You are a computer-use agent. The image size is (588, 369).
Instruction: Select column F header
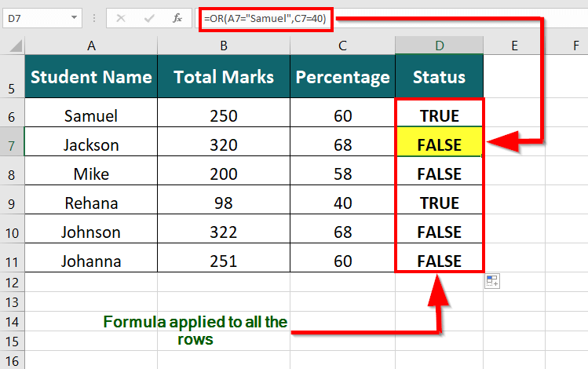[x=567, y=46]
